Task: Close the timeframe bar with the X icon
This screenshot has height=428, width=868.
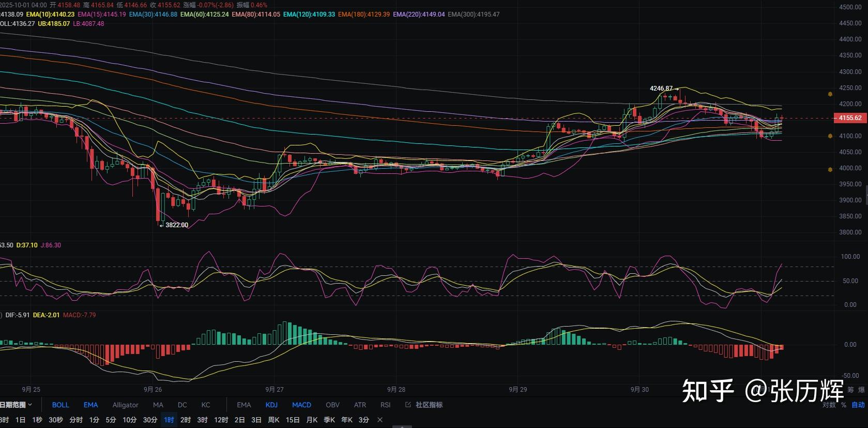Action: 380,420
